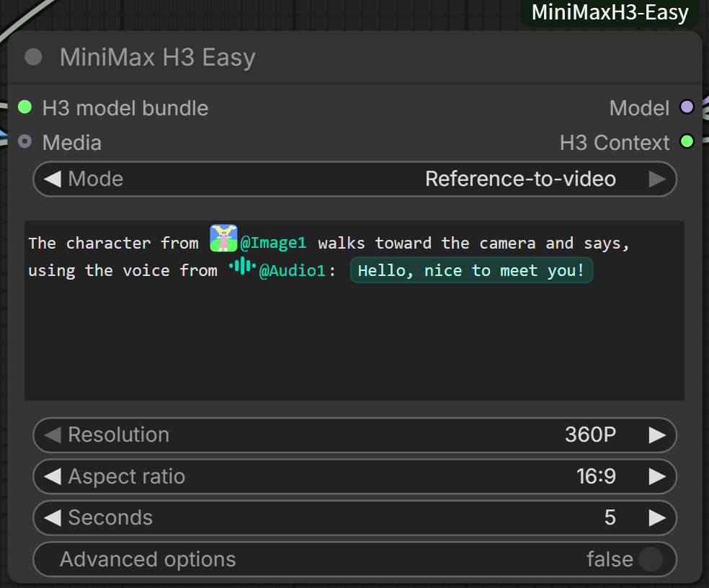Decrease Seconds using left arrow
Image resolution: width=709 pixels, height=588 pixels.
(x=53, y=518)
